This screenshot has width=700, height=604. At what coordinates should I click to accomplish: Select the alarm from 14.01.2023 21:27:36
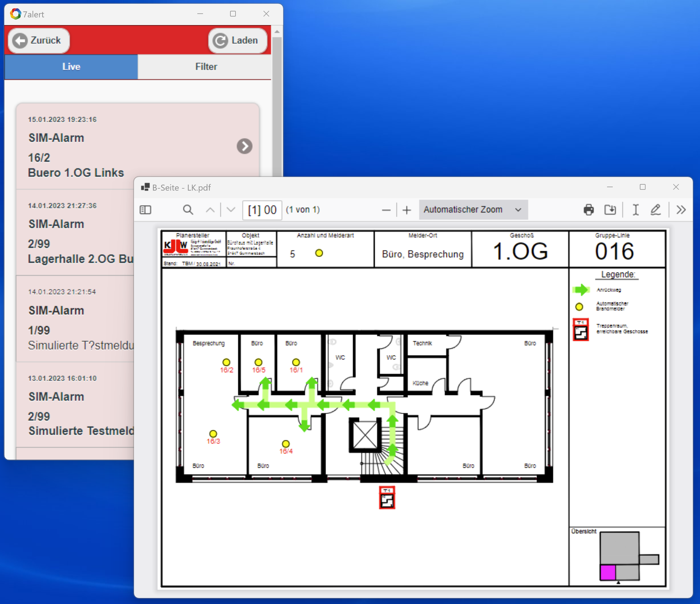tap(75, 232)
